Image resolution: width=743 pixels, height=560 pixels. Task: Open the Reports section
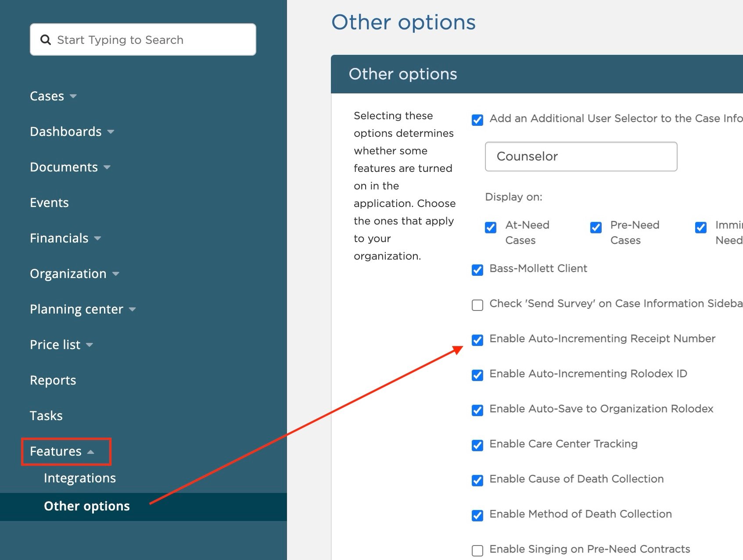(53, 380)
